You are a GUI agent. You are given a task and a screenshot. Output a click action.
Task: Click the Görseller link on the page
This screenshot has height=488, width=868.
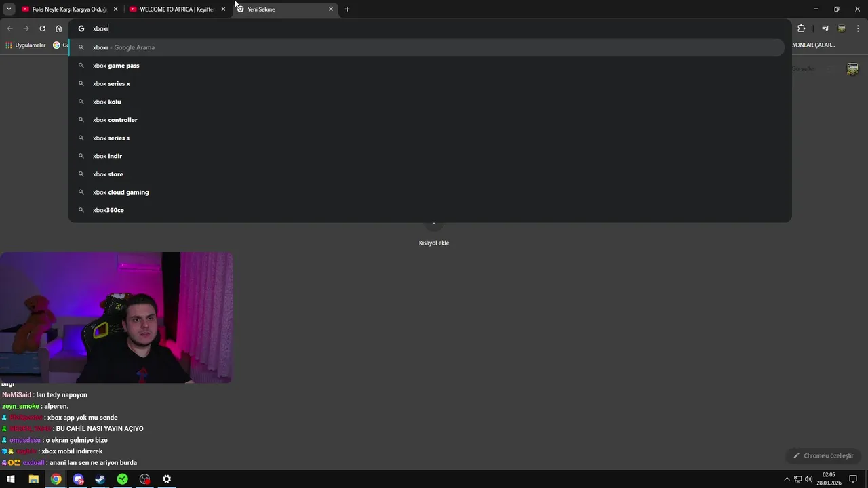pyautogui.click(x=804, y=68)
